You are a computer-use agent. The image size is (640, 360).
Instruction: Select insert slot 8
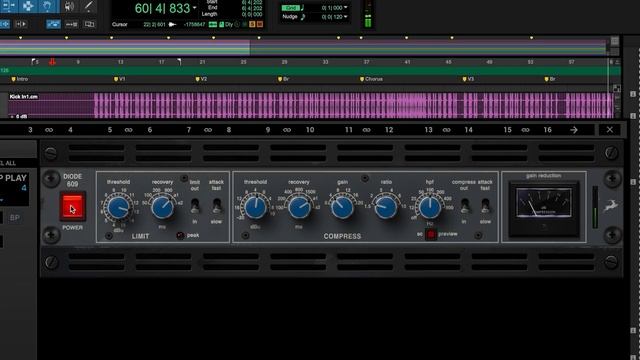pos(229,130)
